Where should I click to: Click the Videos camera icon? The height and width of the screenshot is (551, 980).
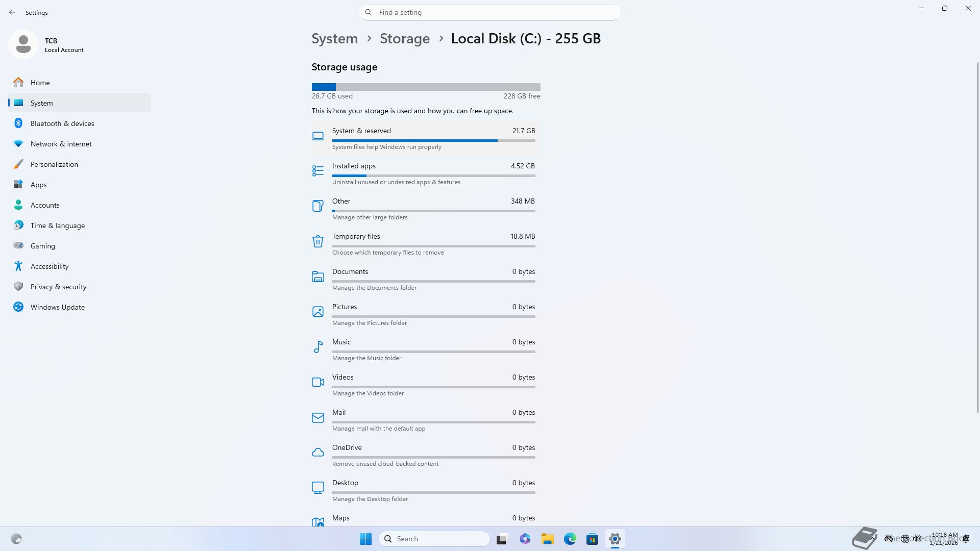coord(317,382)
